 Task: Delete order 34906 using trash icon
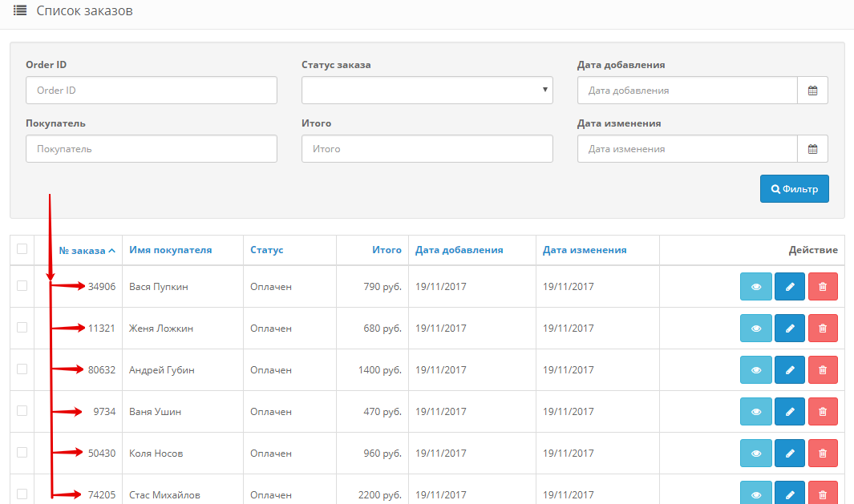[823, 286]
